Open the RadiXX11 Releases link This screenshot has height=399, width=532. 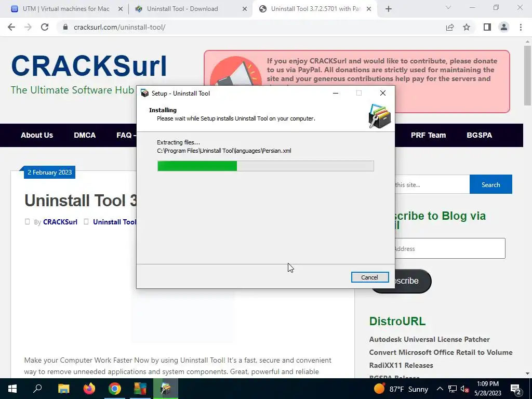tap(401, 365)
